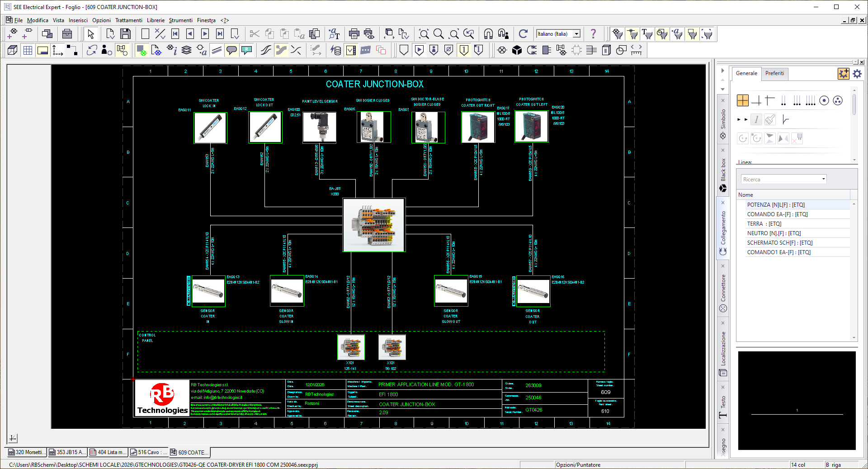Select the circle with single dot cable icon
868x469 pixels.
(x=824, y=100)
